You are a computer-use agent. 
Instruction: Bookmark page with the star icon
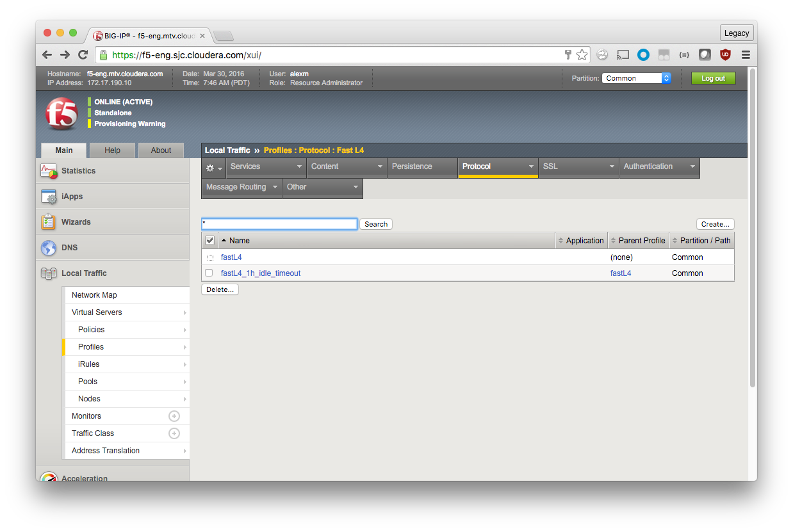coord(582,55)
